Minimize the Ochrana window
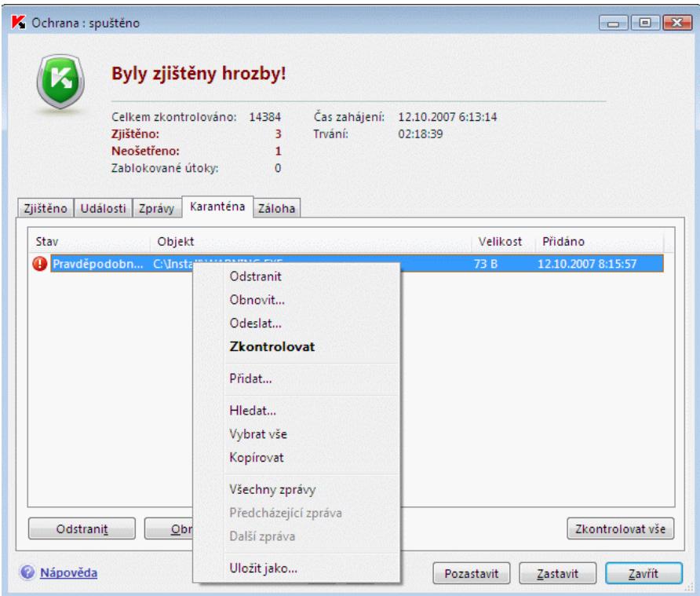Image resolution: width=700 pixels, height=596 pixels. 614,23
